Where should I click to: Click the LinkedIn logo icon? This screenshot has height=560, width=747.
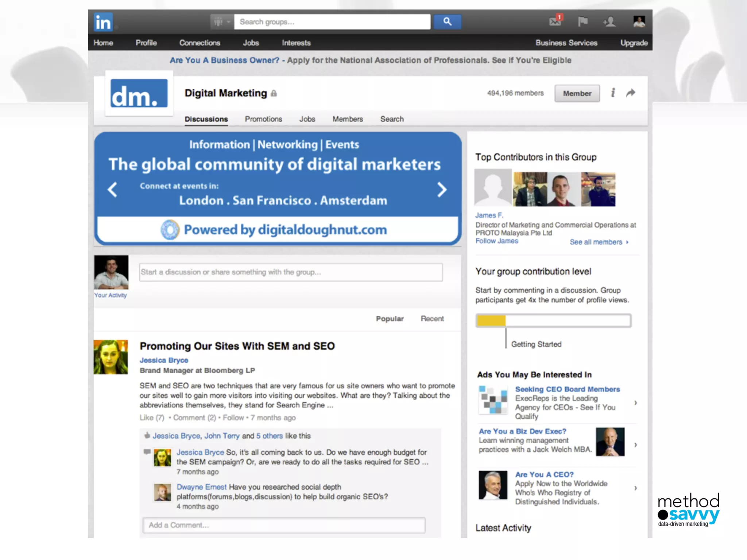click(x=103, y=22)
